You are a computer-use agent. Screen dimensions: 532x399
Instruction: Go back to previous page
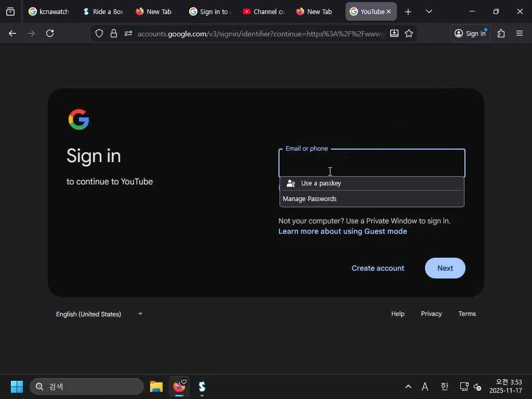click(x=12, y=33)
